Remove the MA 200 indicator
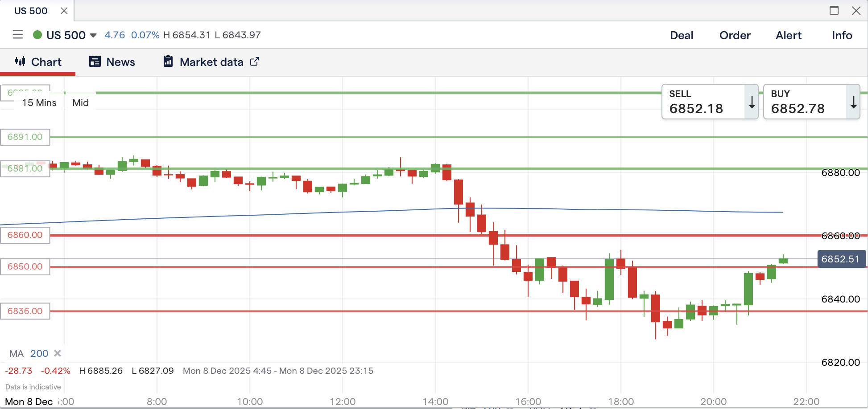Screen dimensions: 868x409 click(x=58, y=353)
